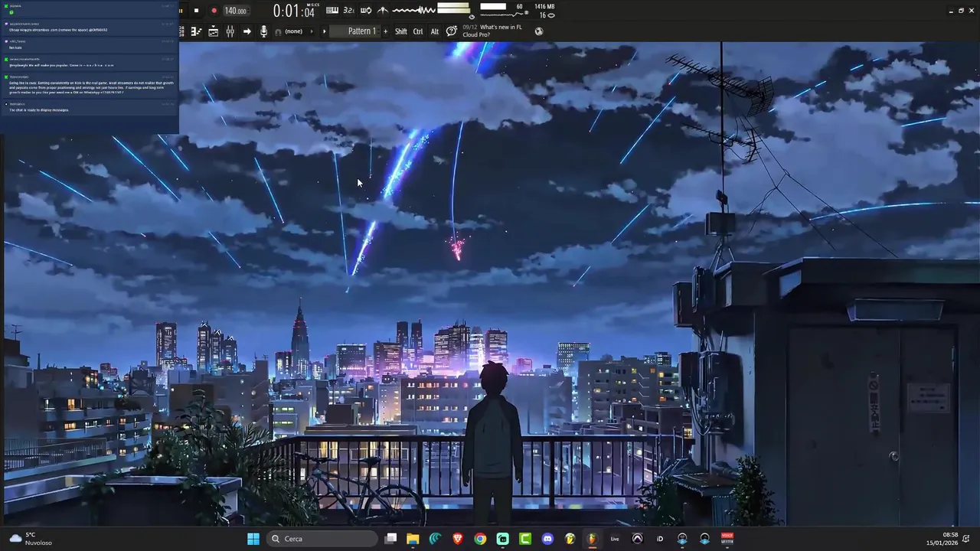Viewport: 980px width, 551px height.
Task: Click the pause button in the transport bar
Action: point(181,11)
